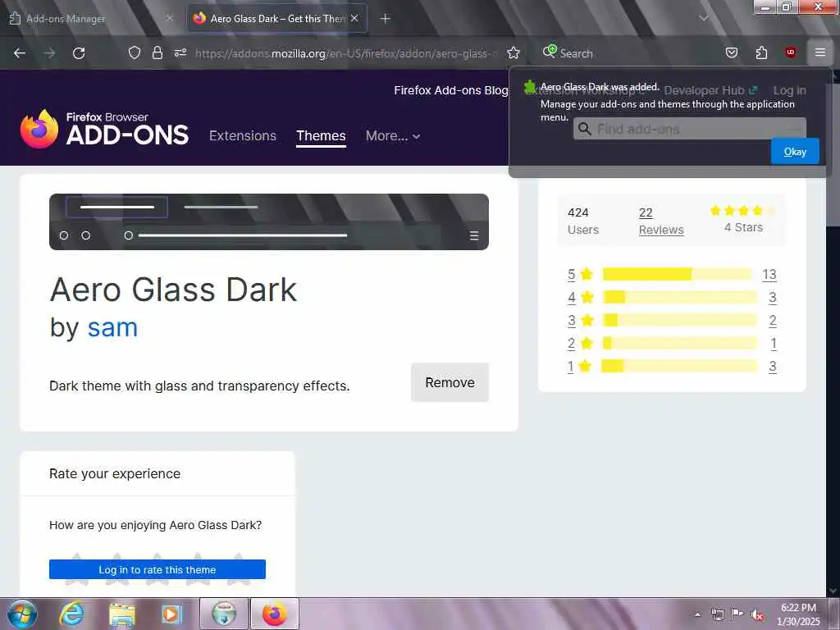Click the muted volume tray icon
Screen dimensions: 840x630
757,614
